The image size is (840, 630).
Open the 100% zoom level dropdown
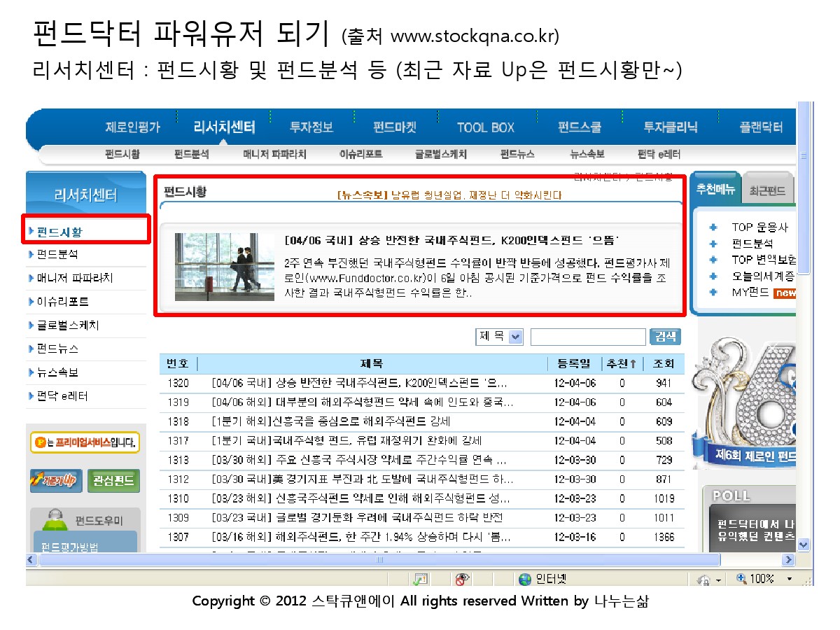[x=790, y=579]
